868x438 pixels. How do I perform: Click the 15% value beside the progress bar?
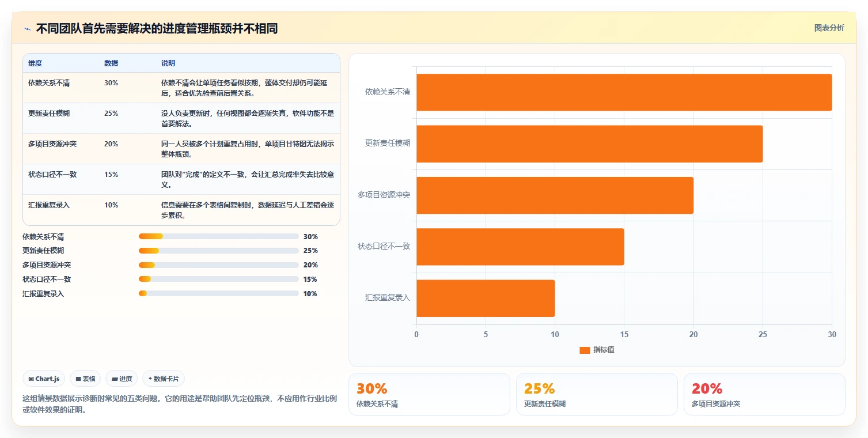point(310,280)
